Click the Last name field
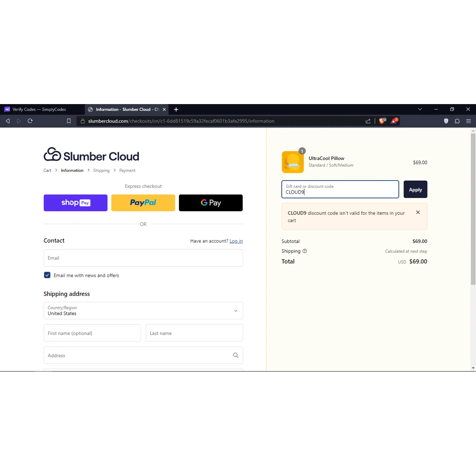Image resolution: width=476 pixels, height=476 pixels. coord(194,333)
